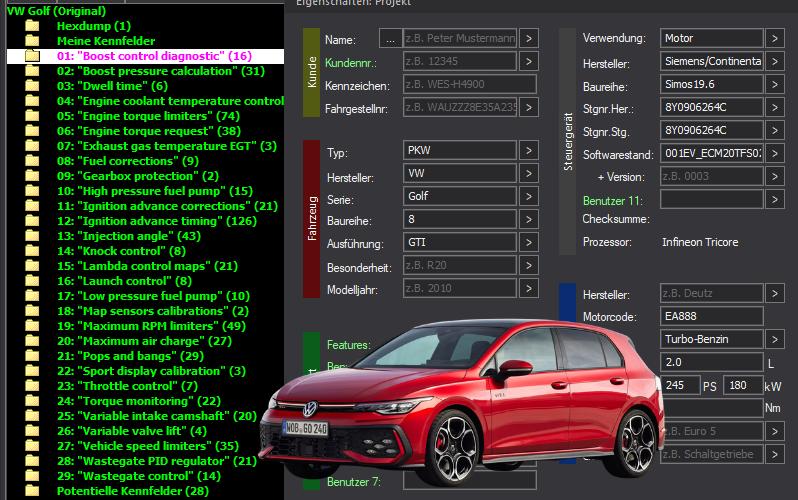Click folder icon of 07: Exhaust gas temperature EGT
This screenshot has height=500, width=798.
click(x=32, y=146)
